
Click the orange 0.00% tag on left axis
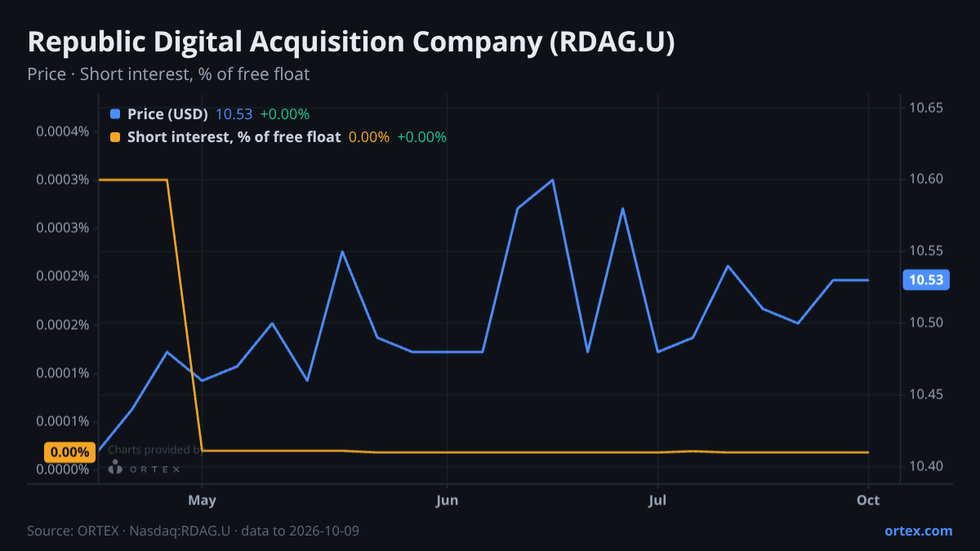pyautogui.click(x=69, y=451)
